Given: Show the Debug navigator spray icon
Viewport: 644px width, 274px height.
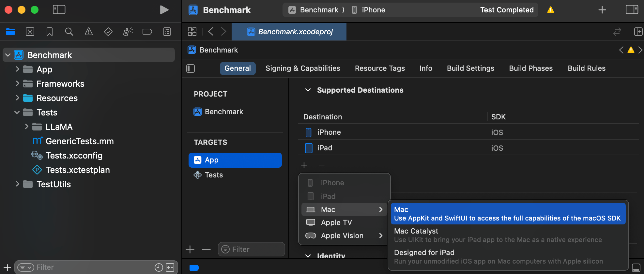Looking at the screenshot, I should click(x=128, y=32).
